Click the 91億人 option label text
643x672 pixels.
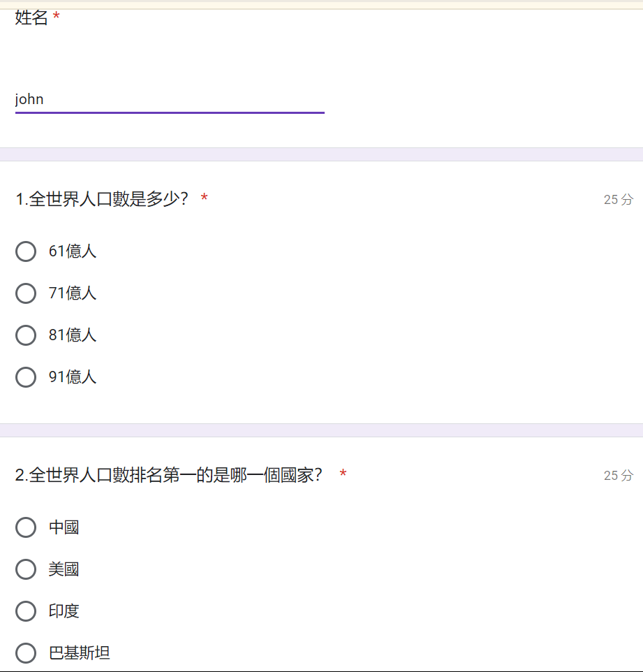click(x=72, y=377)
